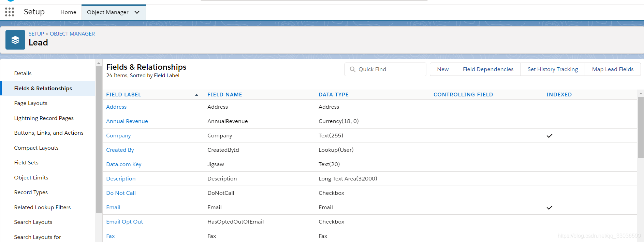644x242 pixels.
Task: Open the Created By field link
Action: pyautogui.click(x=120, y=150)
